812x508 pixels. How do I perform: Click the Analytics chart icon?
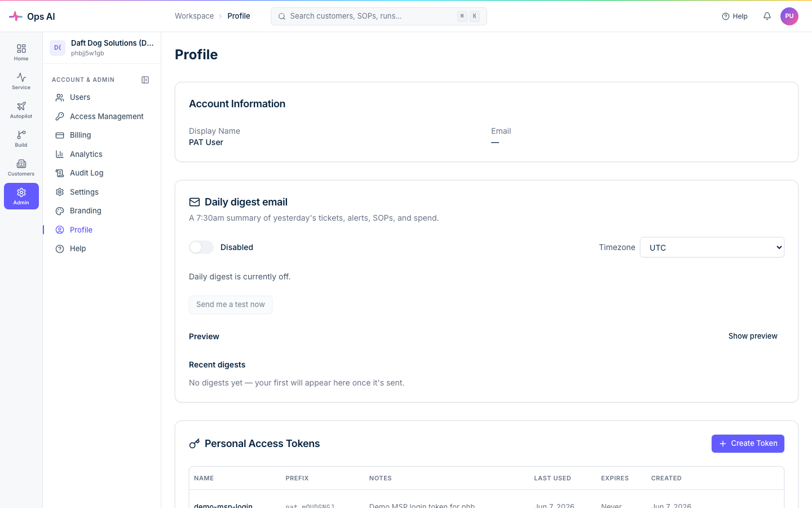[60, 154]
